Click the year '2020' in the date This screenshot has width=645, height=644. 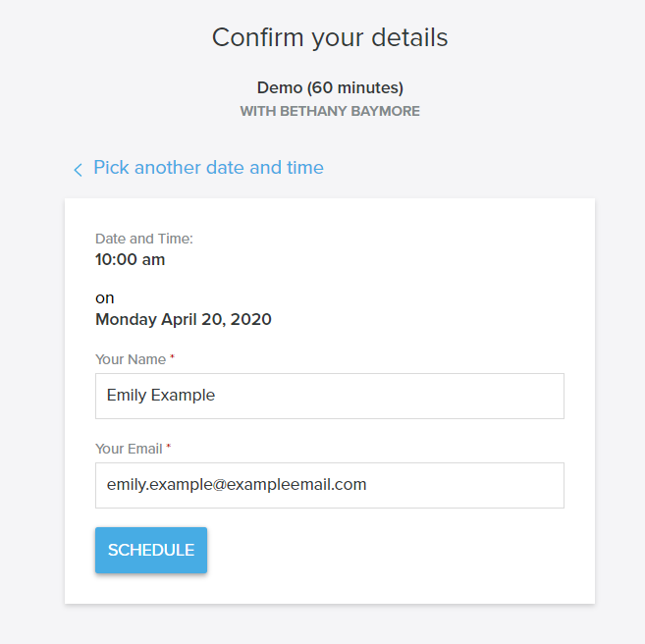pos(251,319)
